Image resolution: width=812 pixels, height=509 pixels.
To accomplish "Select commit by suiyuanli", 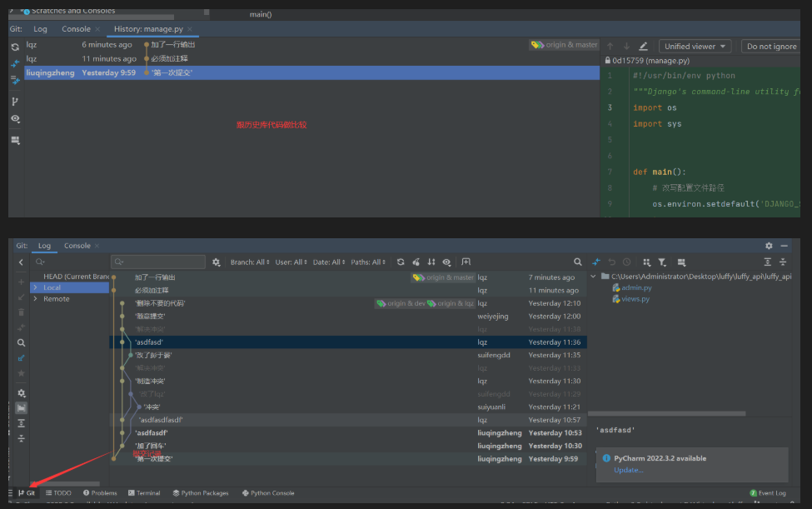I will click(348, 407).
